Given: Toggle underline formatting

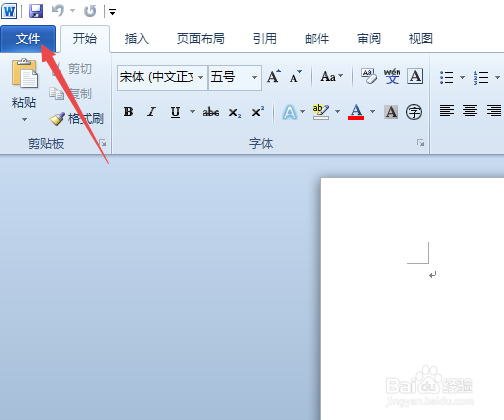Looking at the screenshot, I should [175, 112].
